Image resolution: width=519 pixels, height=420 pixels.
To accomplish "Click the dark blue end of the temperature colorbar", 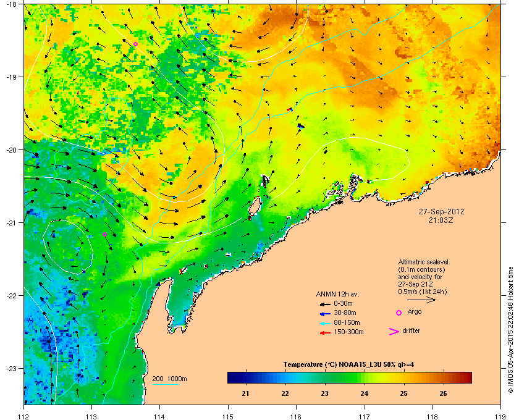I will pyautogui.click(x=232, y=377).
